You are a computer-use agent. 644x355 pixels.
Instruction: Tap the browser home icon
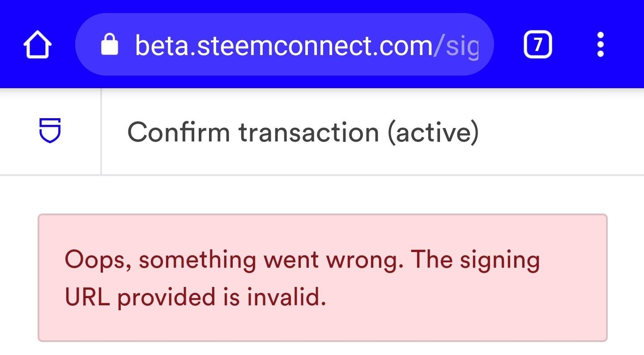pyautogui.click(x=38, y=45)
